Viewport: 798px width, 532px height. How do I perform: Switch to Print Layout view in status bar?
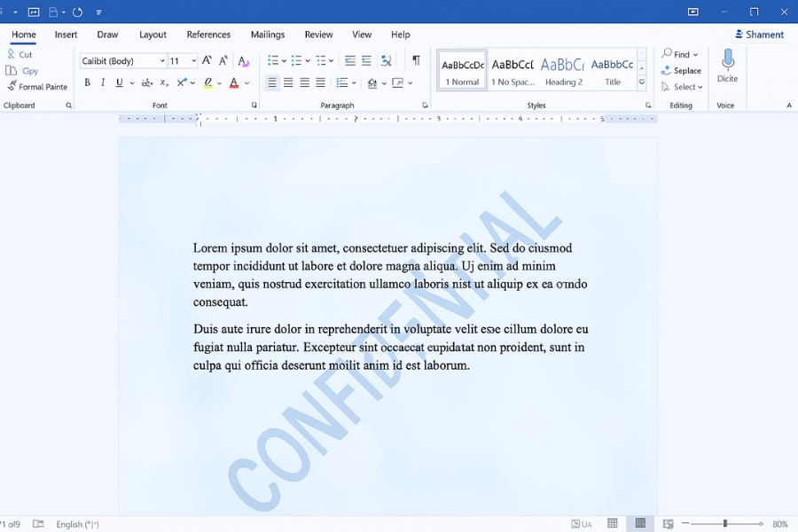click(639, 523)
